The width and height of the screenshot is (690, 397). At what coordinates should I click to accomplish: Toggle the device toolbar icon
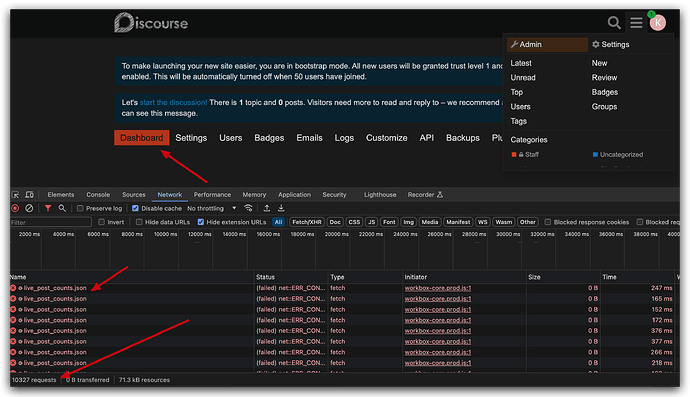click(x=29, y=195)
